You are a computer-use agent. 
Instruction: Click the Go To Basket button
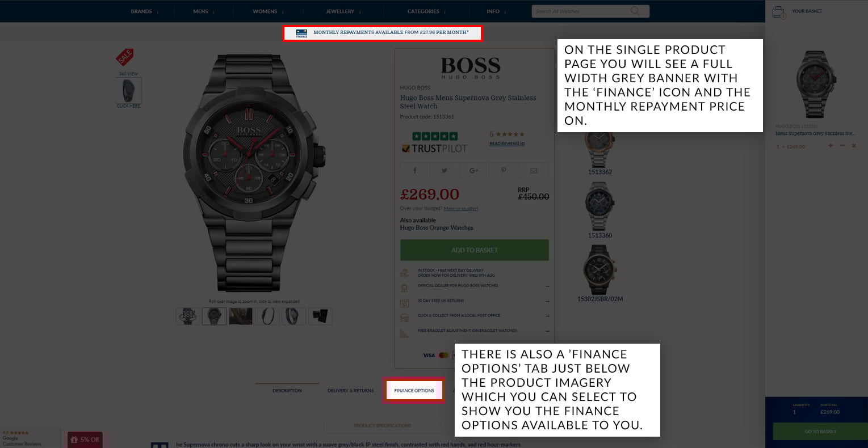[x=820, y=432]
